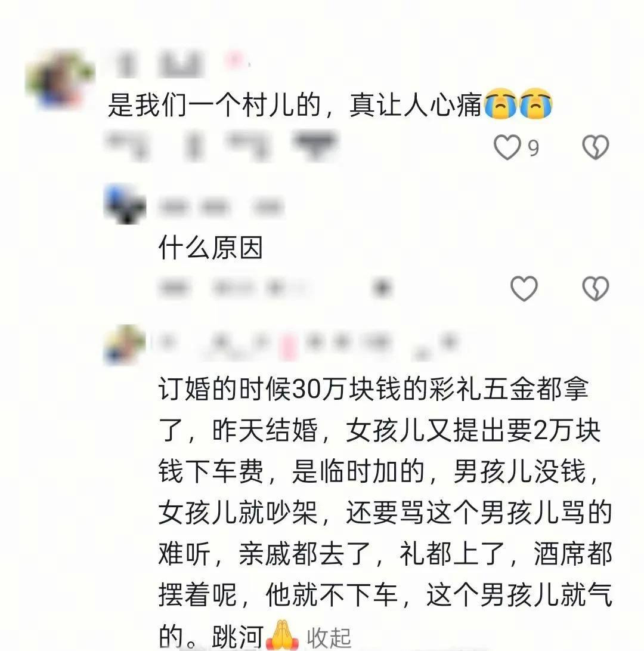Select the reply text "什么原因"
Screen dimensions: 644x651
[210, 248]
